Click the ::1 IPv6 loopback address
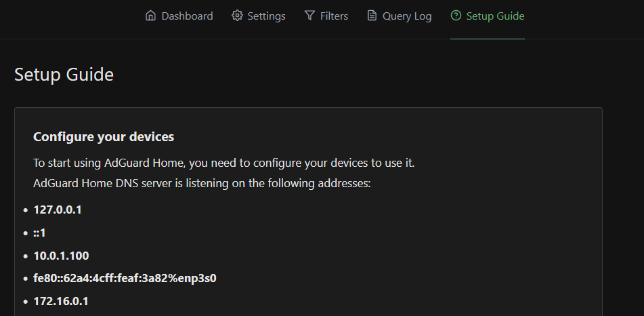 39,233
